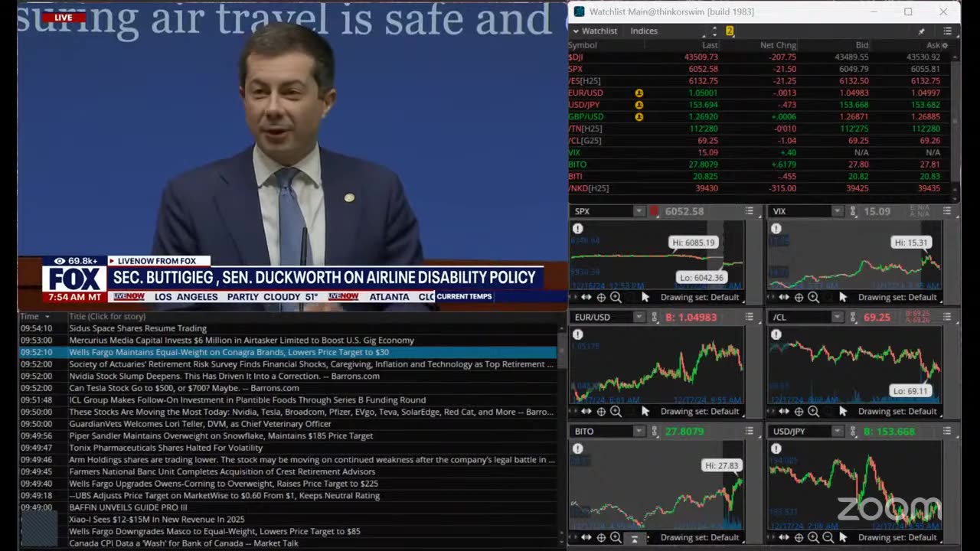Click the zoom out magnifier in USD/JPY chart
Image resolution: width=980 pixels, height=551 pixels.
(828, 538)
